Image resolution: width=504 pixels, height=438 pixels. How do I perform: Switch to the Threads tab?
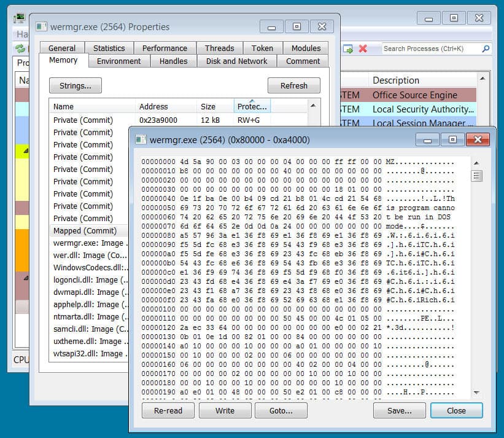tap(219, 48)
